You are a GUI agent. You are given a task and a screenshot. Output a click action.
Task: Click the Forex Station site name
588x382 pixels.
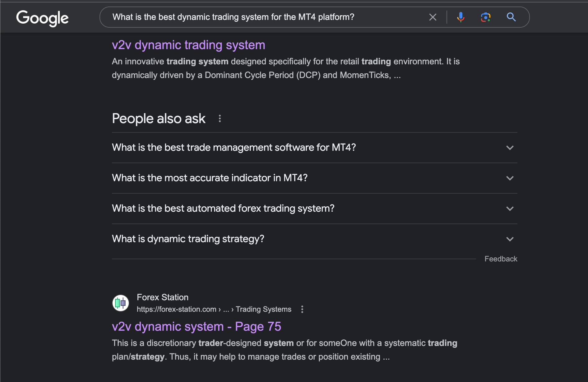163,297
